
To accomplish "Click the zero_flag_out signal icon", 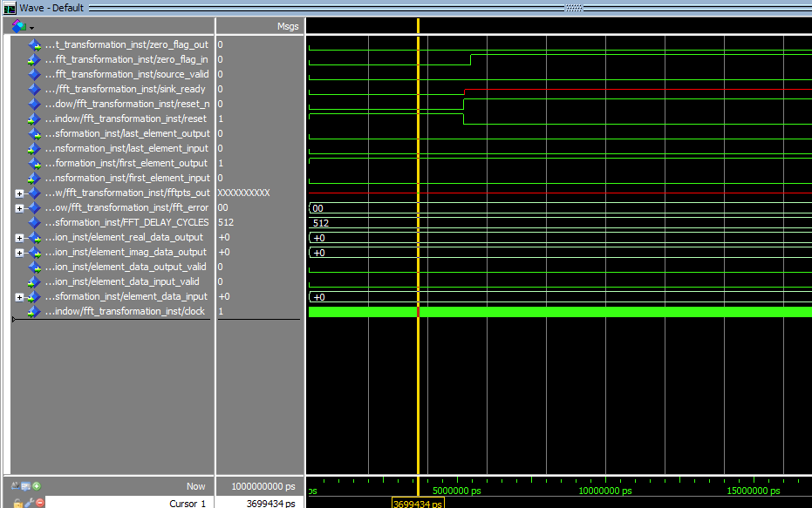I will click(34, 44).
